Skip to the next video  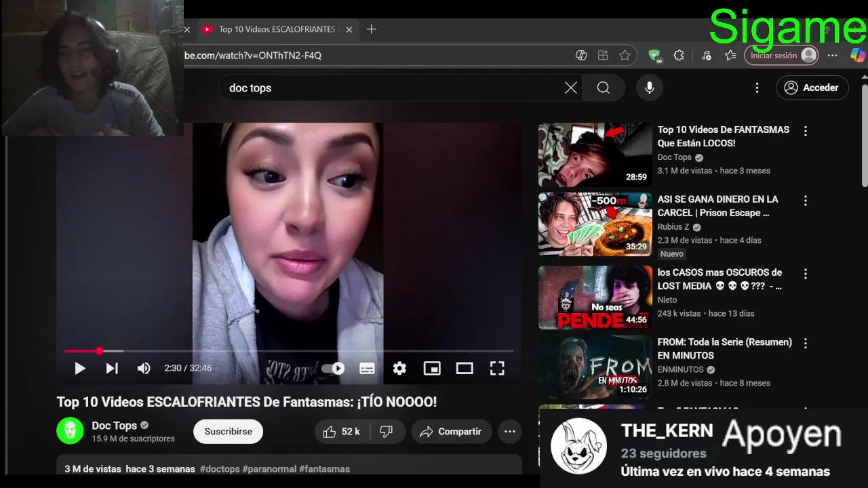112,368
